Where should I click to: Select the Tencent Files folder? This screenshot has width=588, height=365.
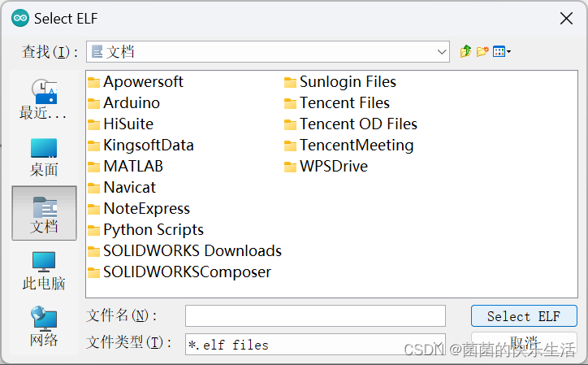[337, 103]
